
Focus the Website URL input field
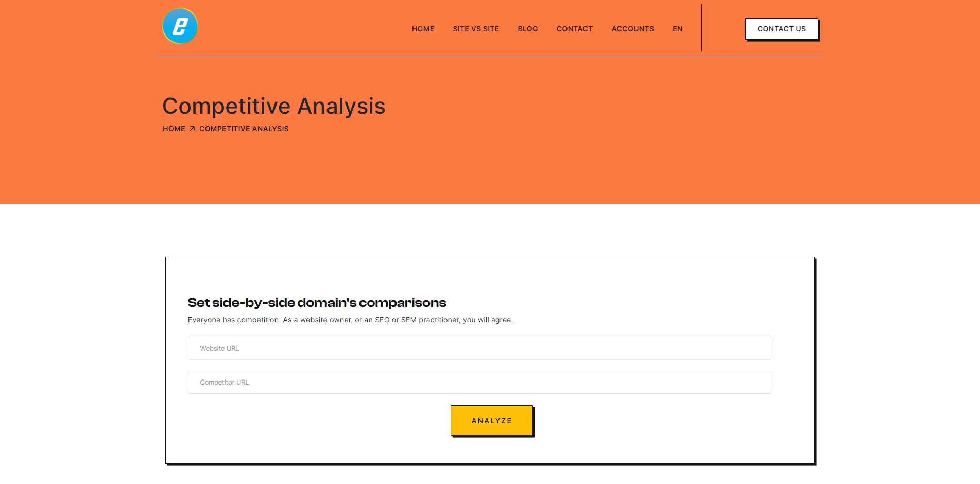[479, 348]
